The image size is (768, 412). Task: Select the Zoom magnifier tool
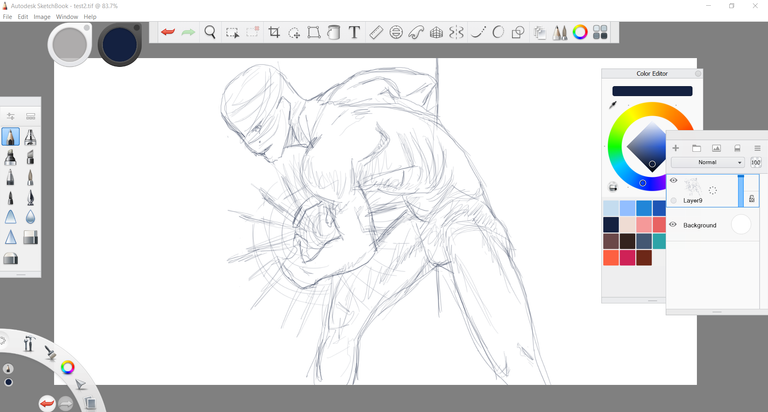210,32
